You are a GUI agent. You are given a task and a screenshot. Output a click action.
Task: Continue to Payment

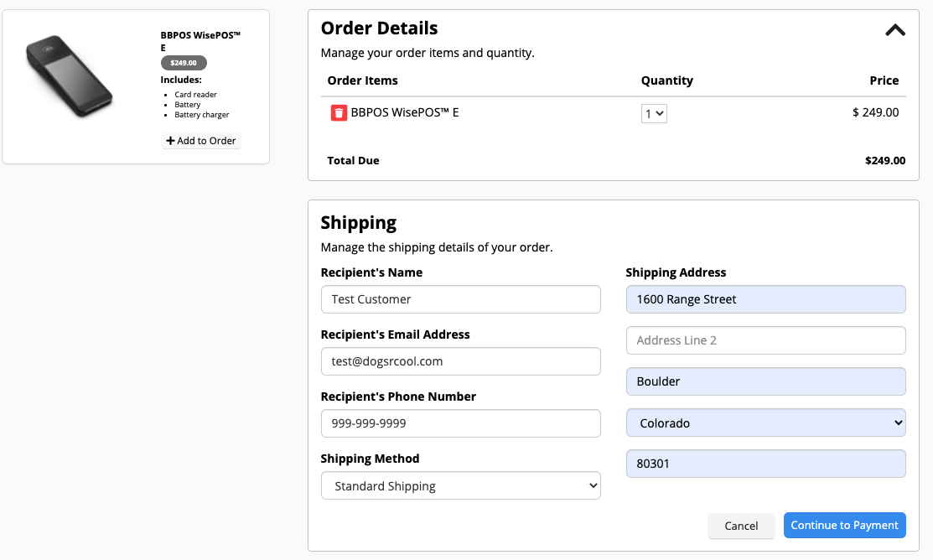tap(844, 526)
